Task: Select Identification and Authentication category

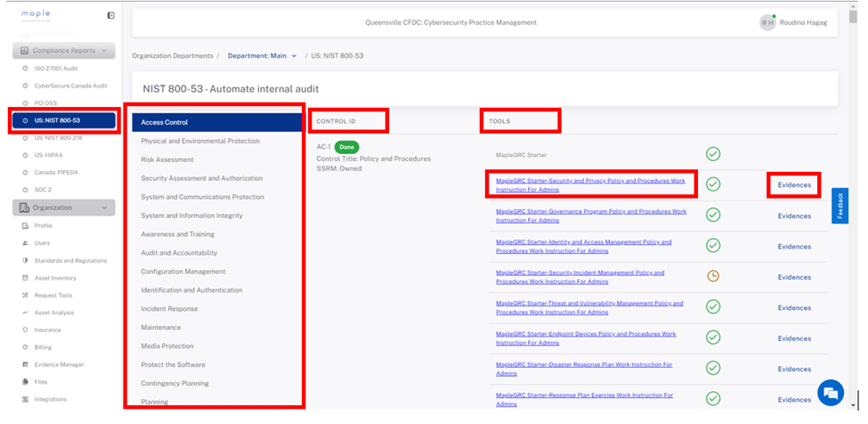Action: (191, 290)
